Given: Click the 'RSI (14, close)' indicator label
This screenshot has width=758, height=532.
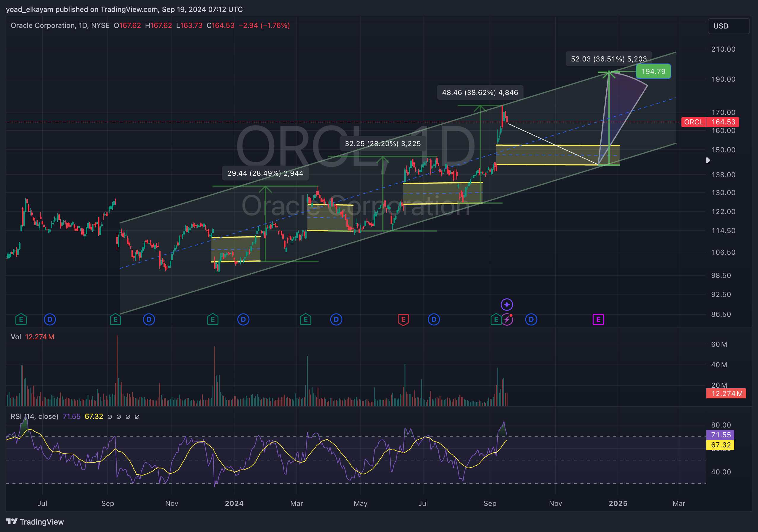Looking at the screenshot, I should click(34, 417).
